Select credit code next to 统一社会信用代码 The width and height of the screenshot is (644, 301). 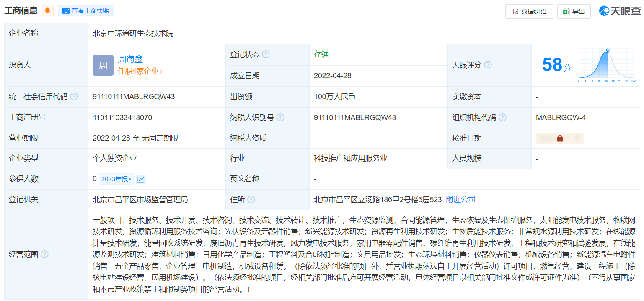pyautogui.click(x=134, y=97)
